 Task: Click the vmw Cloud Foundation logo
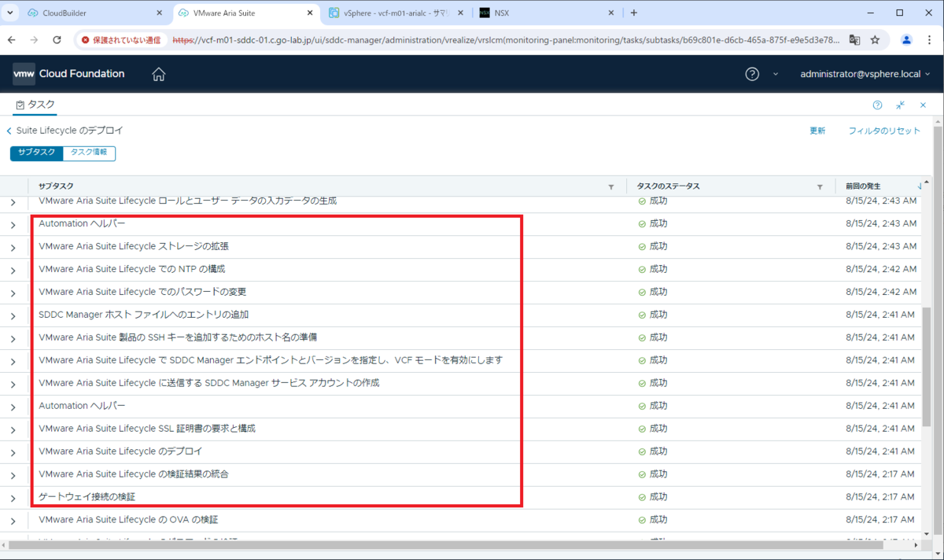(68, 74)
